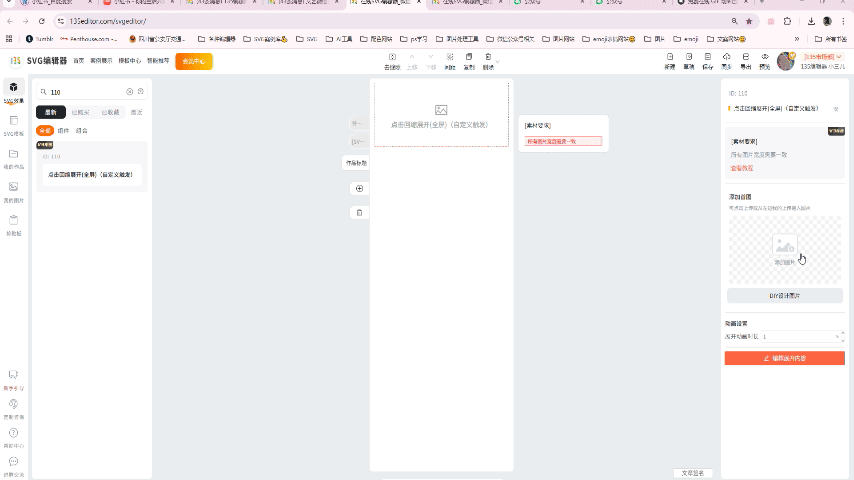Open the beginner guide icon in sidebar
The width and height of the screenshot is (854, 480).
(14, 380)
